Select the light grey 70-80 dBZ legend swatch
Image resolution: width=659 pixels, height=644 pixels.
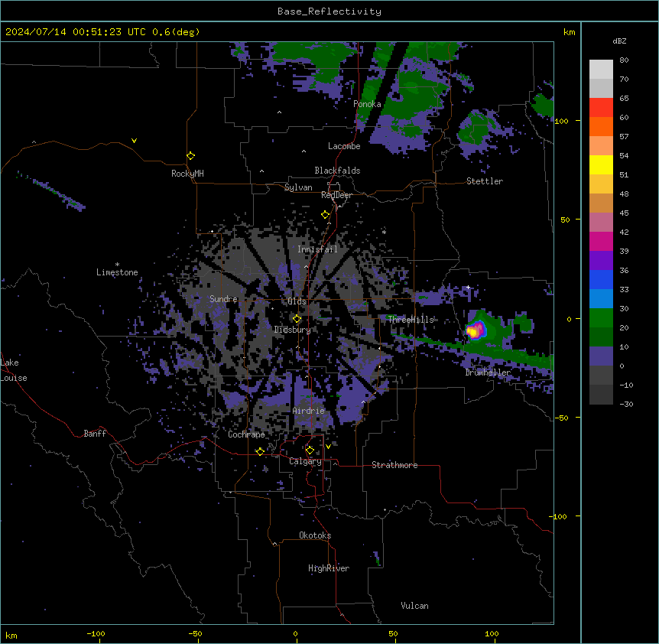(x=601, y=70)
